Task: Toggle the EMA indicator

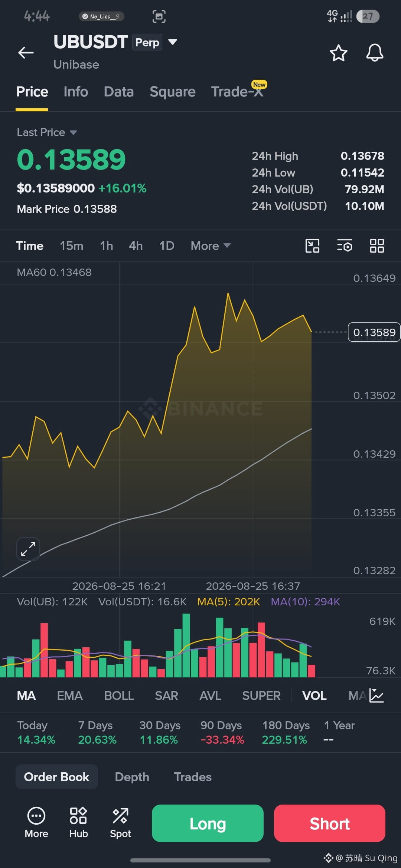Action: coord(70,696)
